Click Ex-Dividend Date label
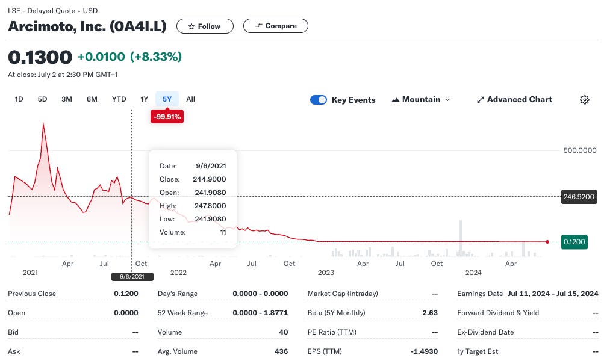 coord(485,332)
